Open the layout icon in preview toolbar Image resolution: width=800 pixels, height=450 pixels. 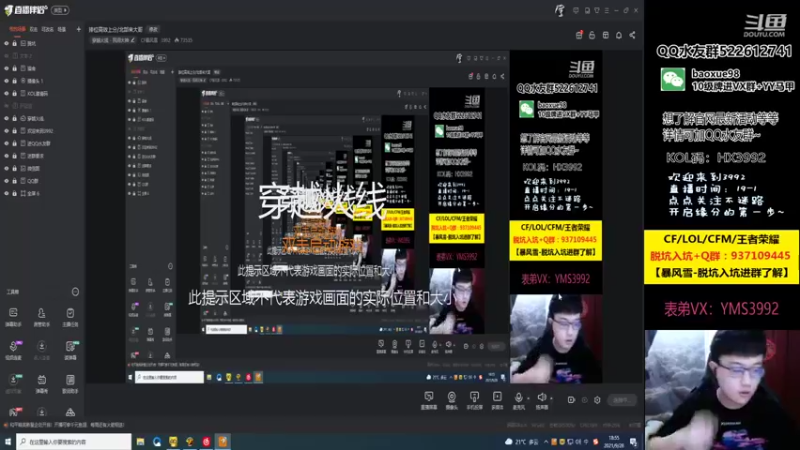[606, 35]
